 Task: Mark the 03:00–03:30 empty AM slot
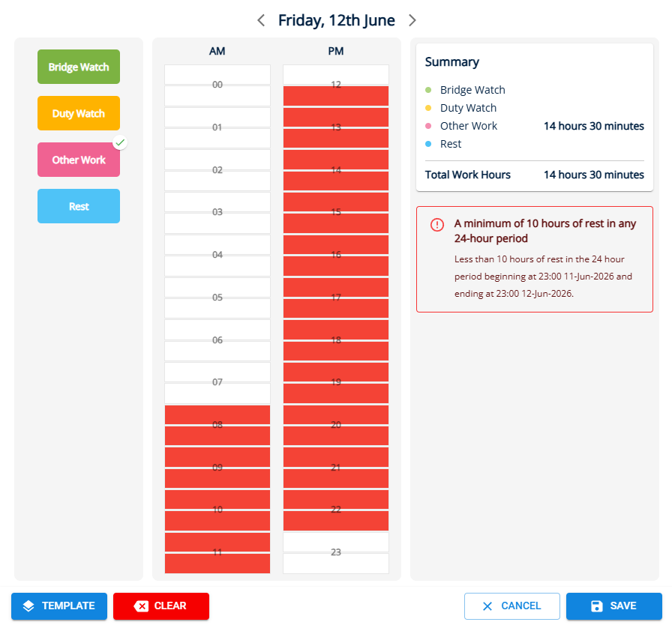coord(217,202)
